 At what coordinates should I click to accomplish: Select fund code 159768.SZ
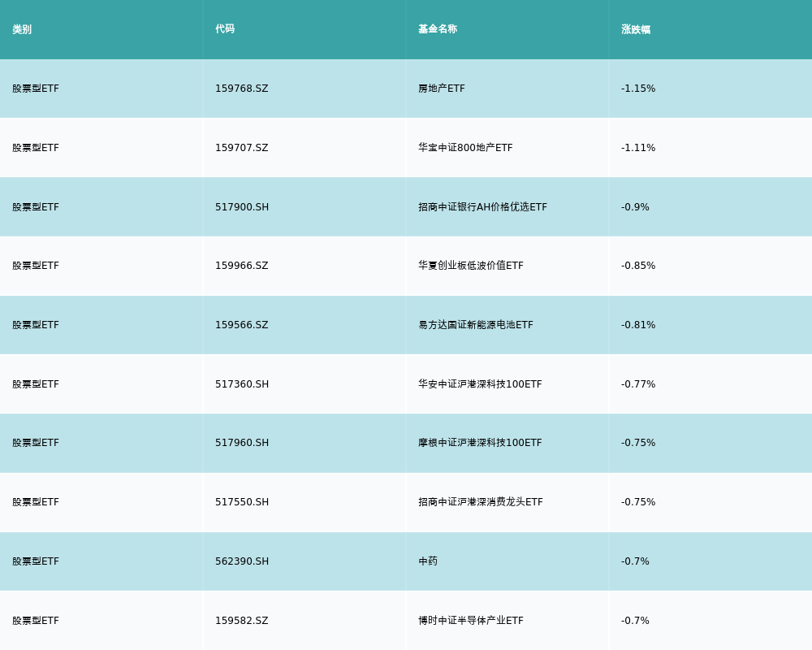pos(241,89)
